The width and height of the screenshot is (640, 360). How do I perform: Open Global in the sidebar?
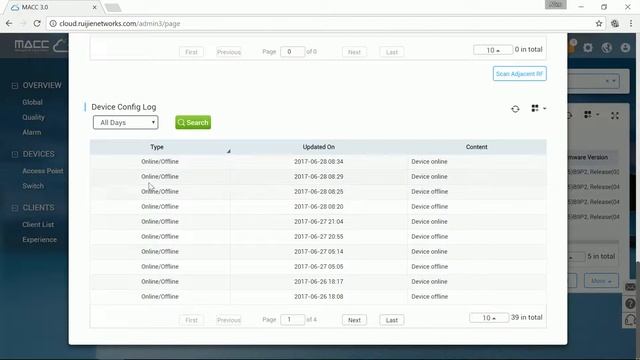pyautogui.click(x=33, y=102)
